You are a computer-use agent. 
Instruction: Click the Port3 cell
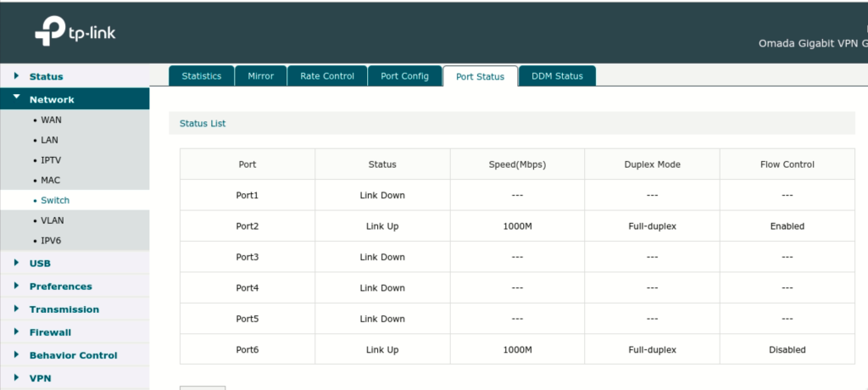tap(248, 257)
